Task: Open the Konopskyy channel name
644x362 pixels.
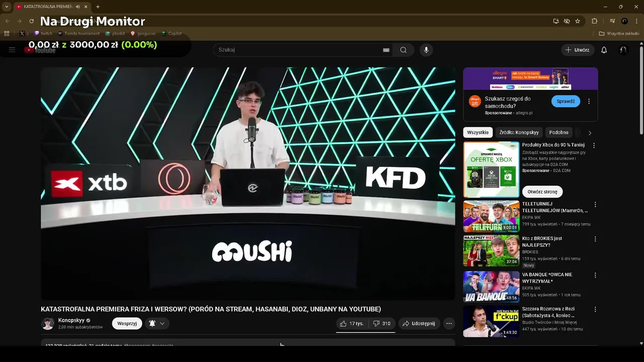Action: 71,320
